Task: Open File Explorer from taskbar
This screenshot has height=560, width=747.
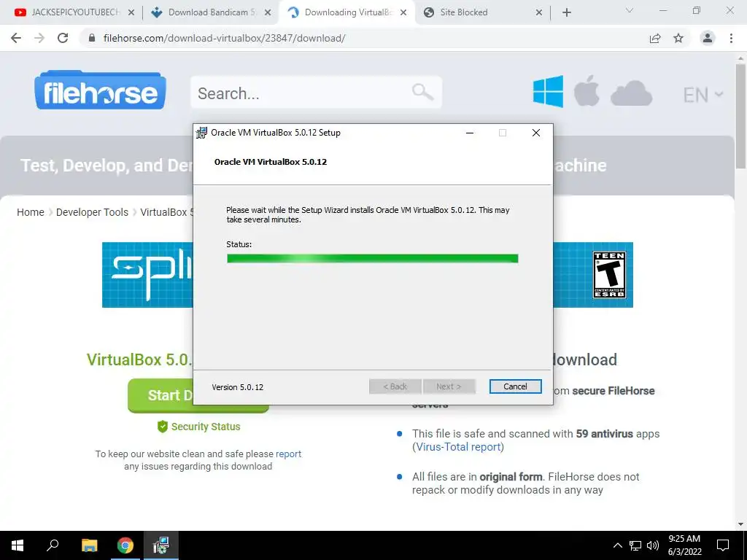Action: (89, 545)
